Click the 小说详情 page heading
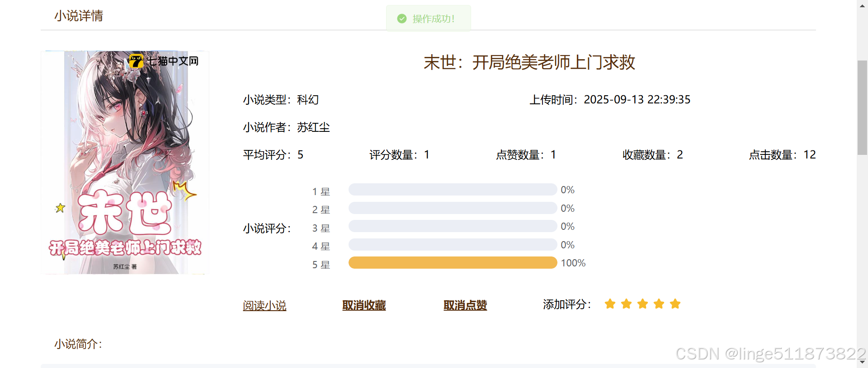 point(79,16)
